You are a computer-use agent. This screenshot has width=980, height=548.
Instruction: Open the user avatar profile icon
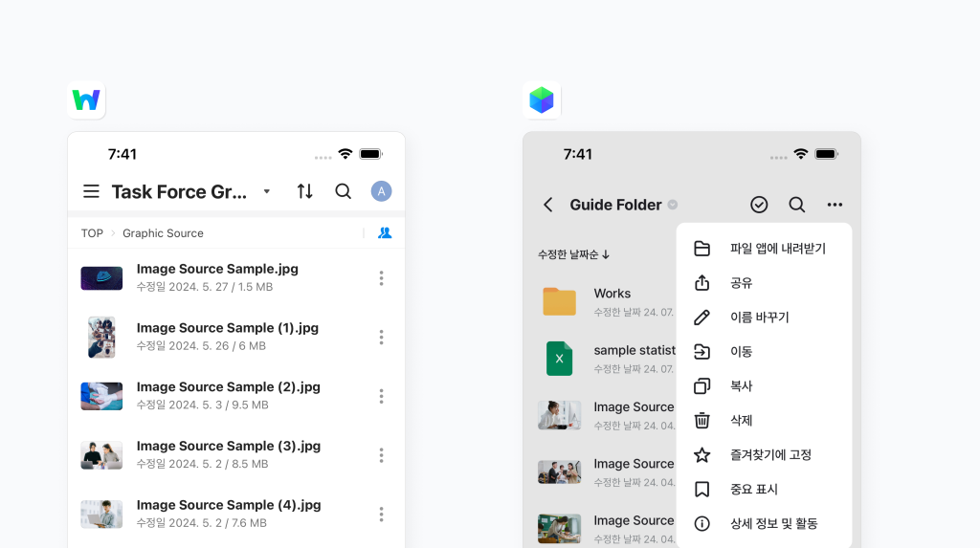(x=381, y=191)
